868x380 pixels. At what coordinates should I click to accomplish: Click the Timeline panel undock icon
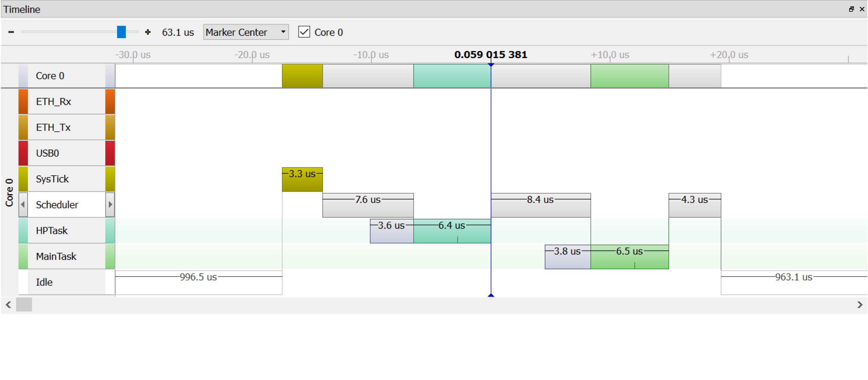point(851,9)
